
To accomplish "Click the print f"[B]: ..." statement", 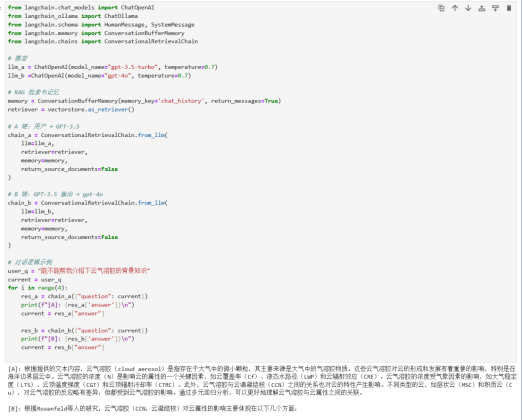I will click(x=77, y=339).
